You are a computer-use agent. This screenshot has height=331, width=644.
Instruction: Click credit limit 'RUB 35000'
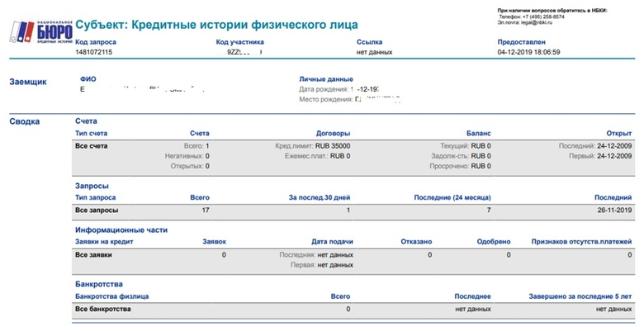[x=333, y=146]
